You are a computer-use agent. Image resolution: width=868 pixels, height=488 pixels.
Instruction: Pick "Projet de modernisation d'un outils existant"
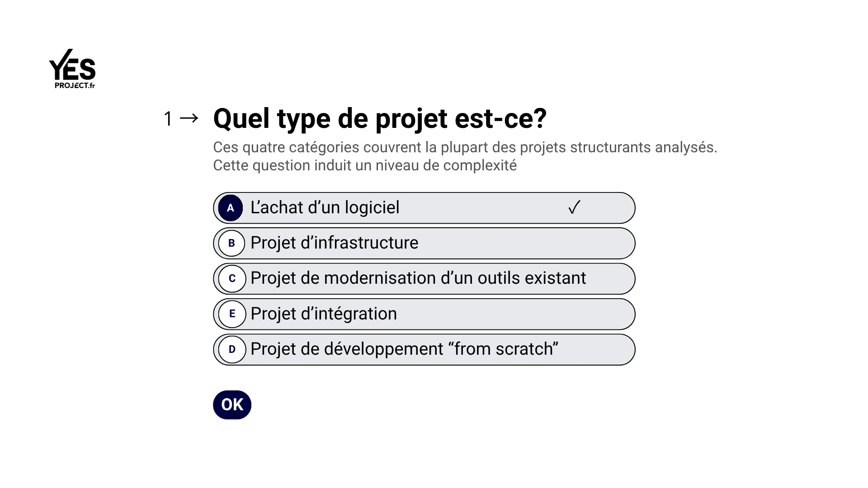pyautogui.click(x=418, y=278)
